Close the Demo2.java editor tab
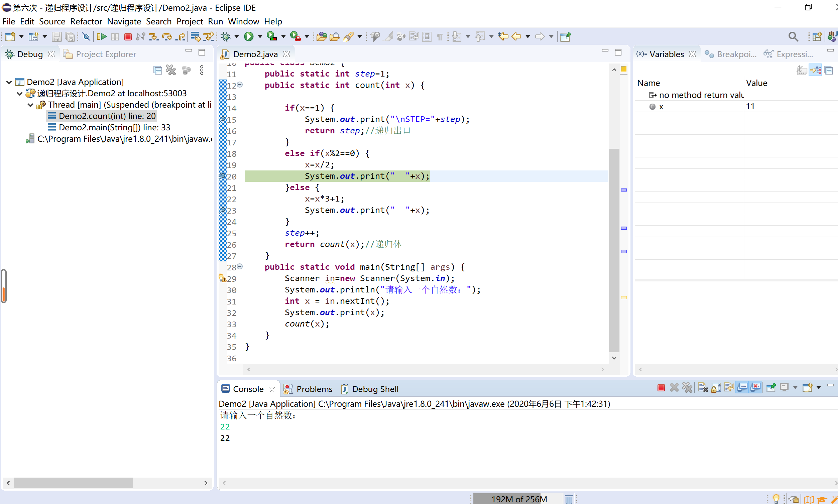 (287, 54)
